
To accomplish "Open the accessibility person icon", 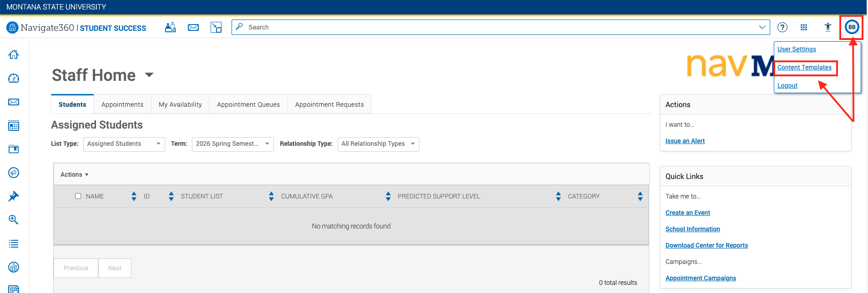I will 828,27.
